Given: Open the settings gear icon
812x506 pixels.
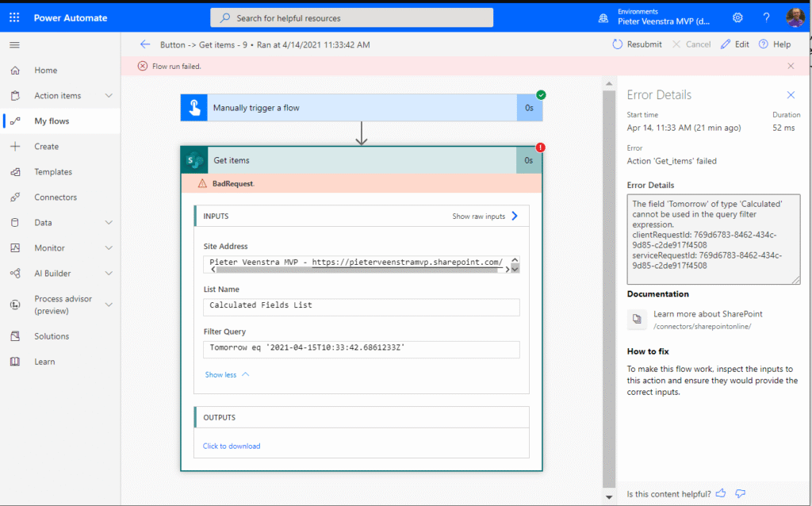Looking at the screenshot, I should pos(737,17).
